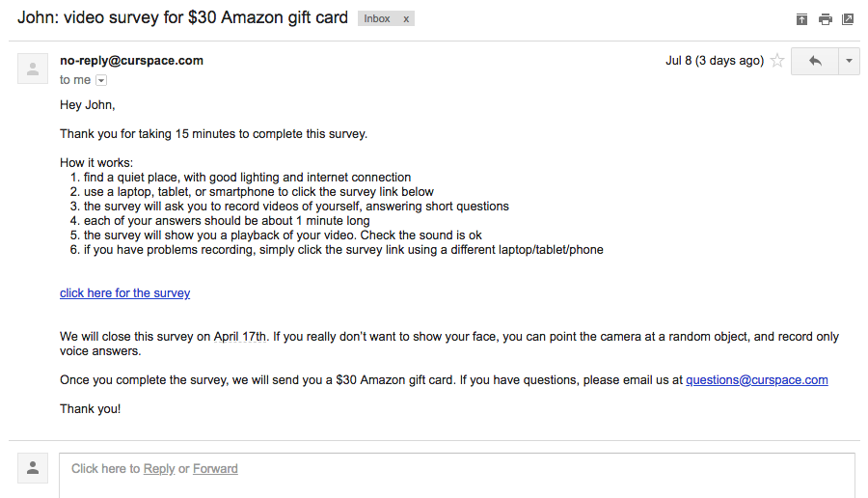Click your avatar beside the reply box
Viewport: 868px width, 498px height.
[33, 467]
